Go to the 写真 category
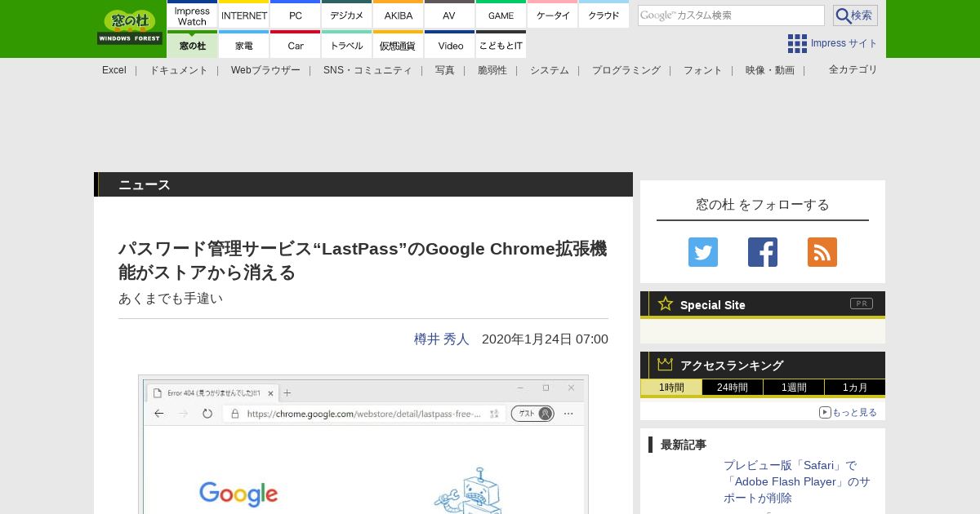Viewport: 980px width, 514px height. pos(445,70)
